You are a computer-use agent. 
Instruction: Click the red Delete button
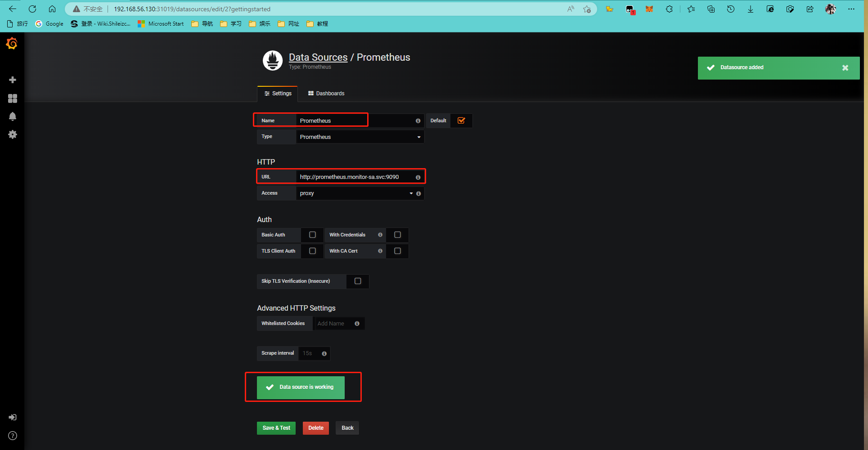click(316, 428)
